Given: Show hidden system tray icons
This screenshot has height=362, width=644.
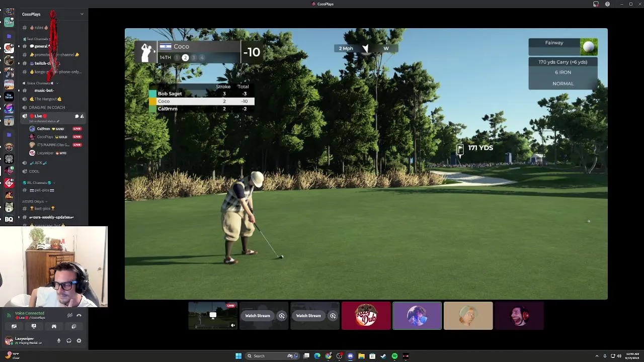Looking at the screenshot, I should point(597,356).
